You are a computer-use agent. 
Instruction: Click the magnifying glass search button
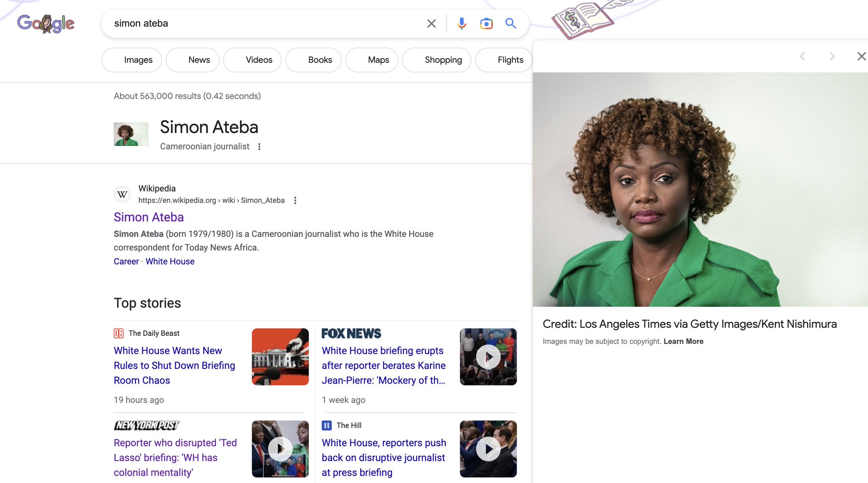click(511, 23)
